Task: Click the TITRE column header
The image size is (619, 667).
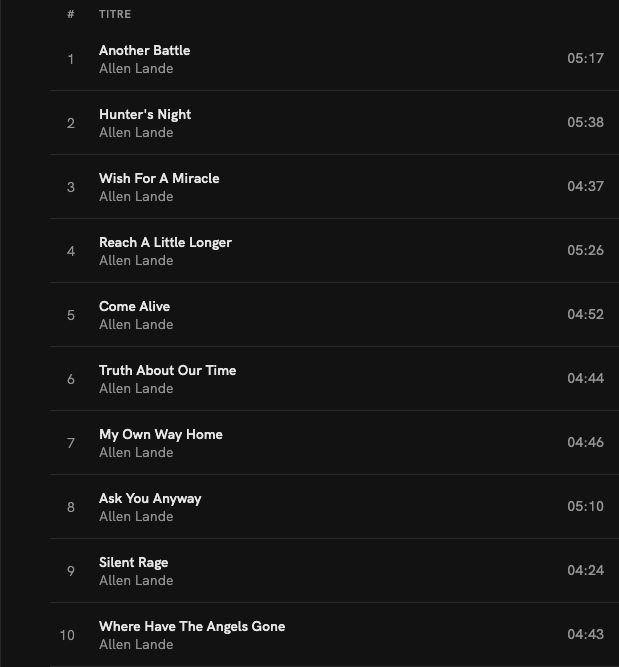Action: (x=115, y=14)
